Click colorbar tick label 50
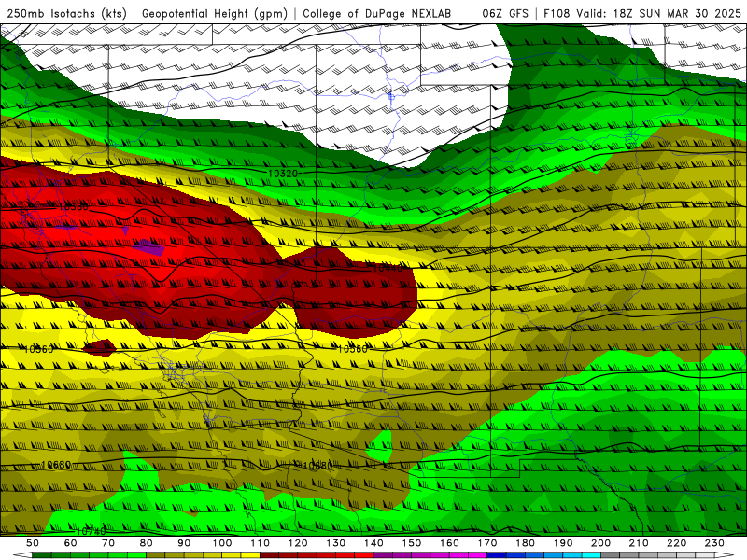This screenshot has height=560, width=747. [33, 543]
